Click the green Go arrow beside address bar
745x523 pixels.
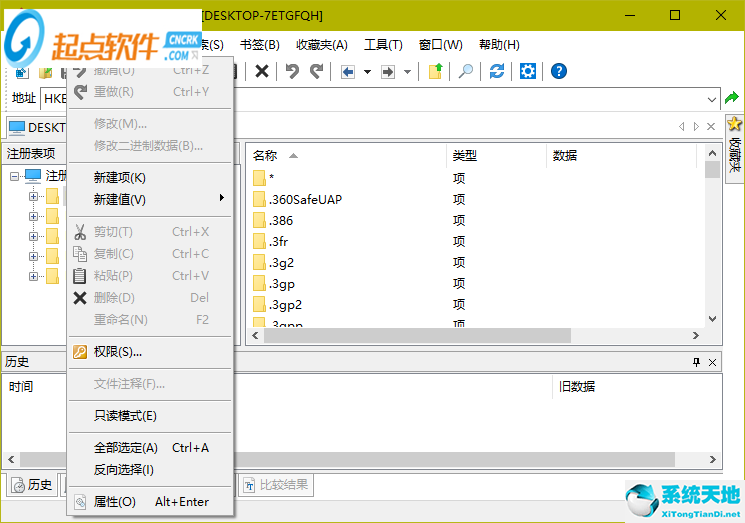(732, 98)
